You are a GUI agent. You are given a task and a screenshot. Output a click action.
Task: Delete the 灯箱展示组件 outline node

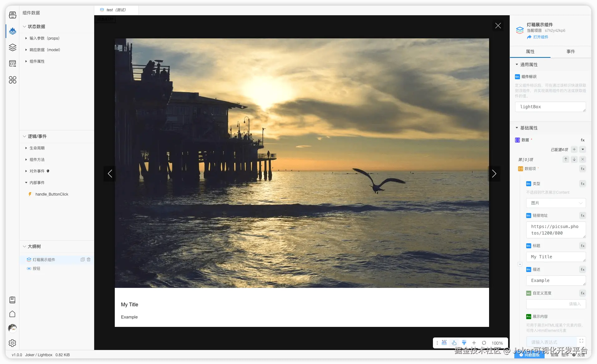click(x=89, y=260)
